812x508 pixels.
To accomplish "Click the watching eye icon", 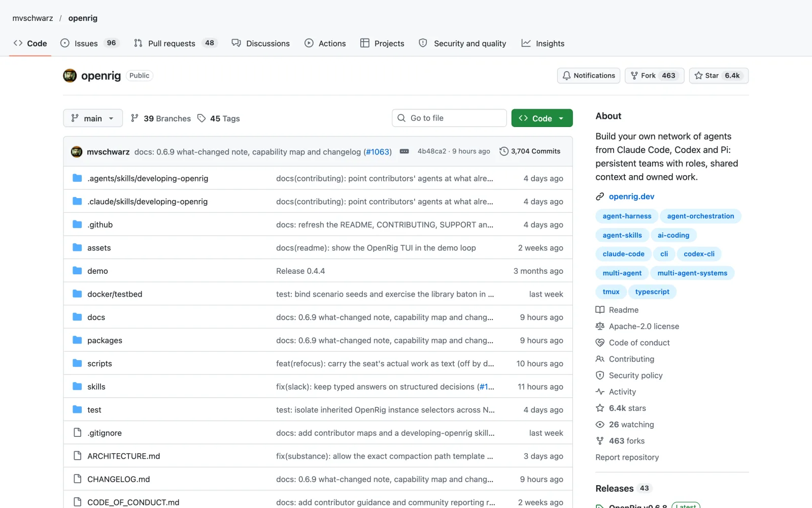I will [x=600, y=425].
